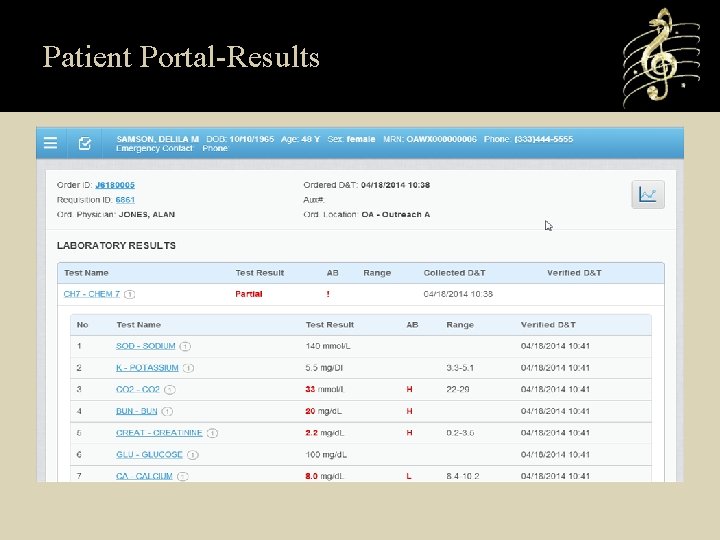Click the phone number (333)444-5555
The image size is (720, 540).
(x=544, y=139)
